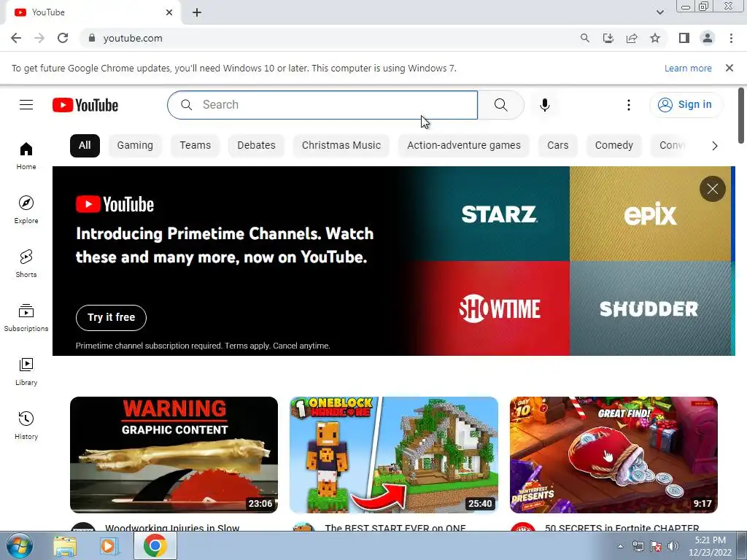Select the Gaming category chip

(135, 145)
